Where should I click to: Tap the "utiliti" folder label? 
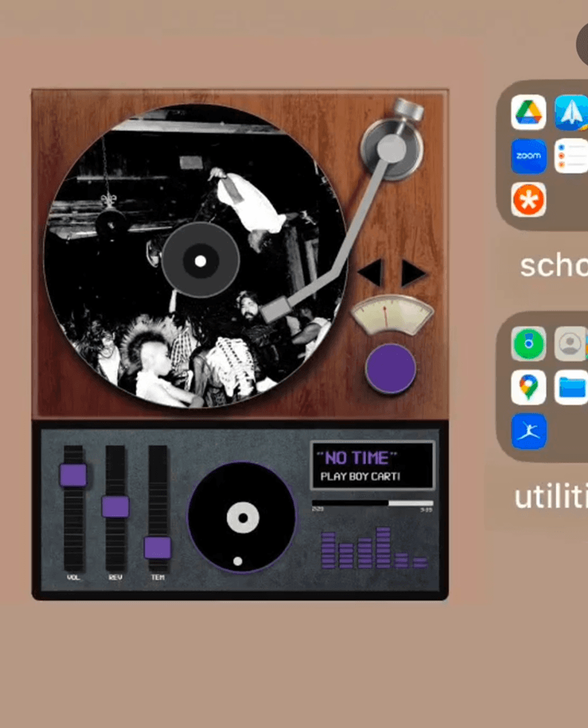(x=551, y=496)
